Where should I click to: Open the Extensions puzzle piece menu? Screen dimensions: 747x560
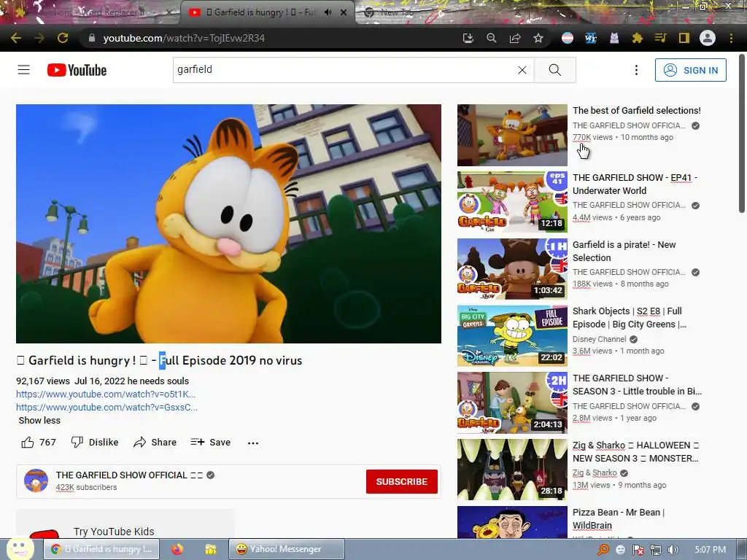[x=638, y=38]
